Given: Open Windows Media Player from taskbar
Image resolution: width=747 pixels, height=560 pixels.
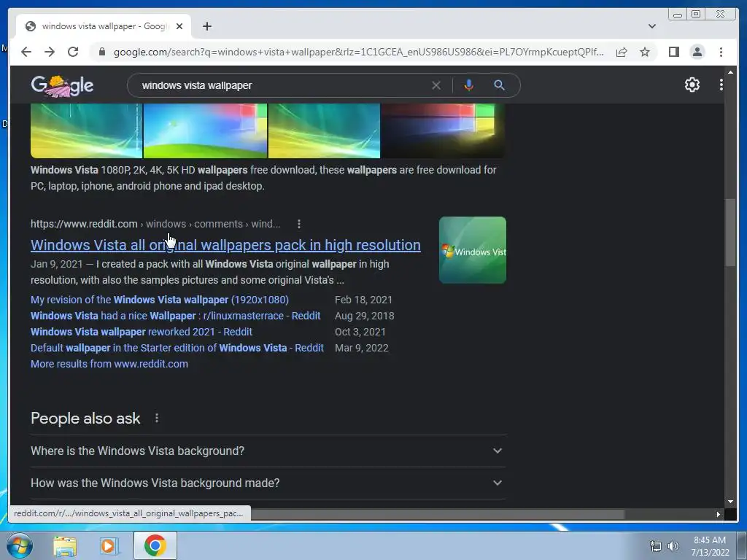Looking at the screenshot, I should [x=109, y=545].
